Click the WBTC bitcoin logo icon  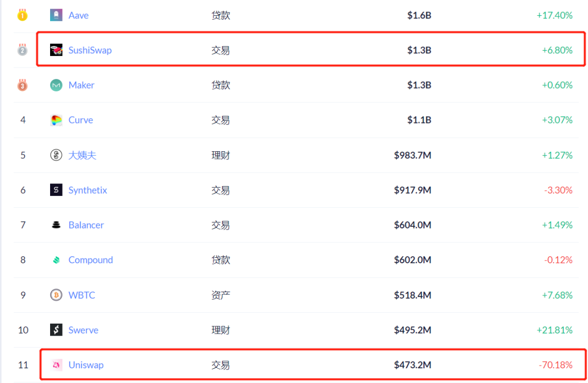pyautogui.click(x=56, y=295)
